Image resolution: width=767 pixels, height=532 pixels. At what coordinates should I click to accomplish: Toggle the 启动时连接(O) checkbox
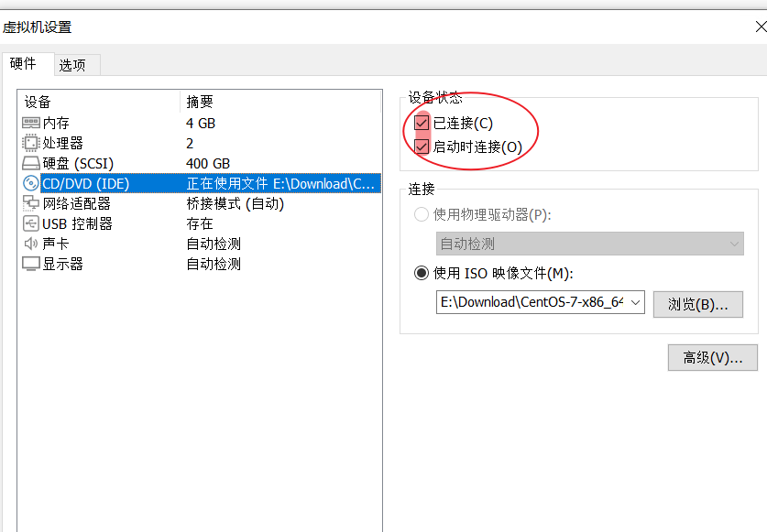422,147
